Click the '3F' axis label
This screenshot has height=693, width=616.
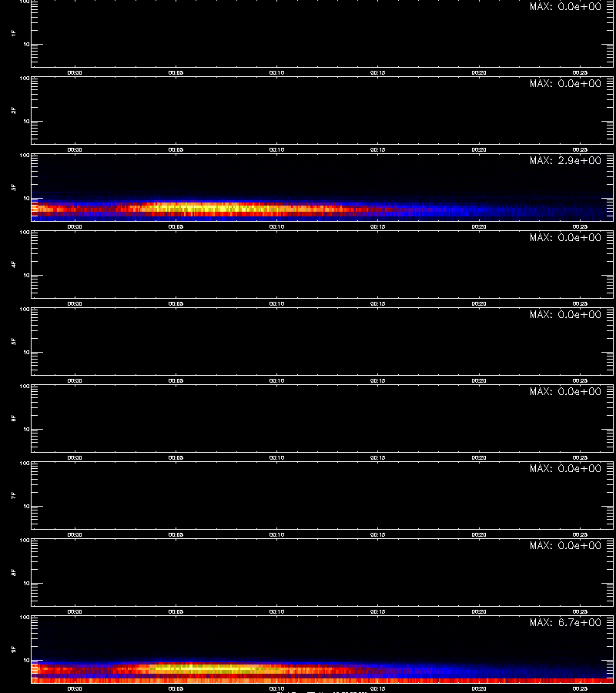pyautogui.click(x=14, y=187)
